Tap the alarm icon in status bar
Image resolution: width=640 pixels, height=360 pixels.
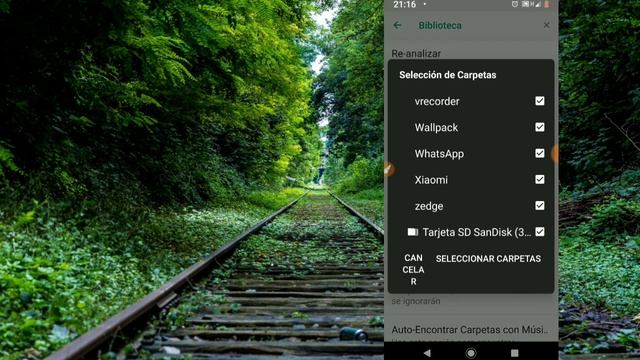[515, 4]
